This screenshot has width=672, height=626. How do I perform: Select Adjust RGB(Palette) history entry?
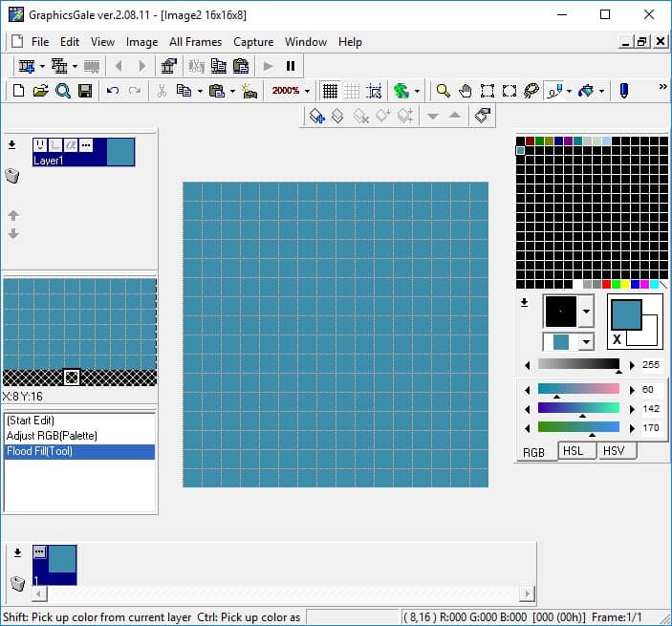pos(79,436)
